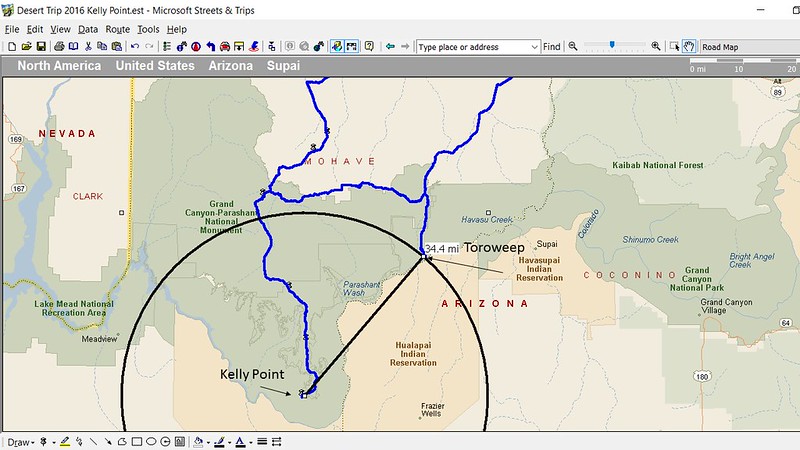Click the Find button
Image resolution: width=800 pixels, height=450 pixels.
pos(552,47)
